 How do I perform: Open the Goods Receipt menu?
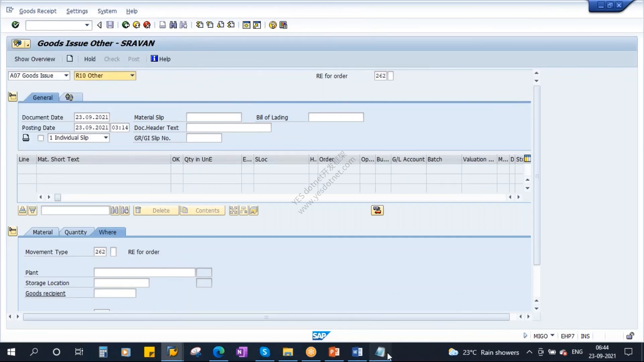38,11
